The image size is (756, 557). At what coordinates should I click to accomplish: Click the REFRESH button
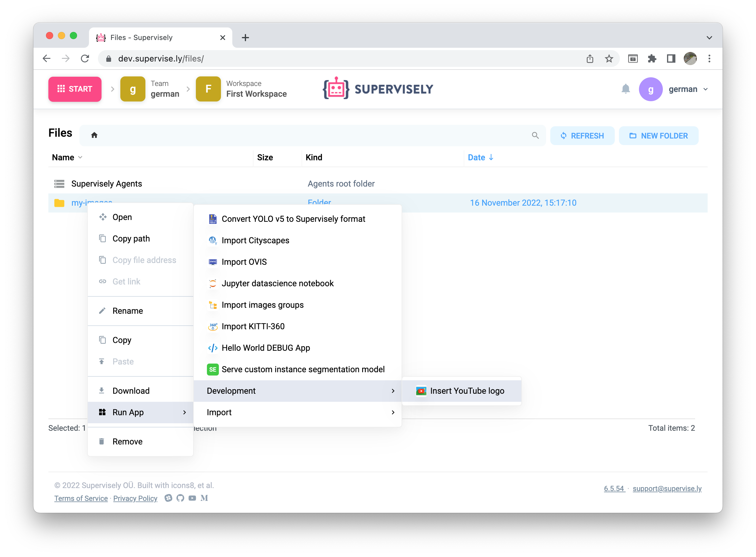click(x=582, y=135)
